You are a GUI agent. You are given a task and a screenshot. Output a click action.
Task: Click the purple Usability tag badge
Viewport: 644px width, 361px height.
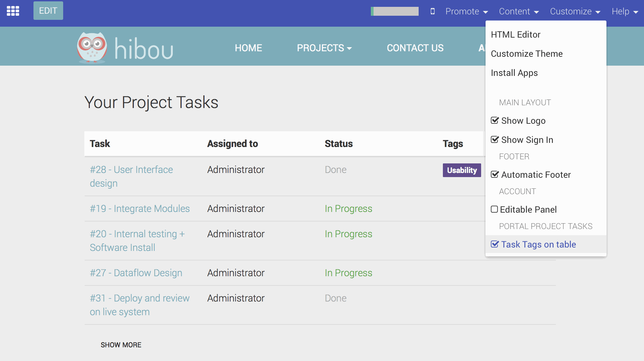pos(462,170)
